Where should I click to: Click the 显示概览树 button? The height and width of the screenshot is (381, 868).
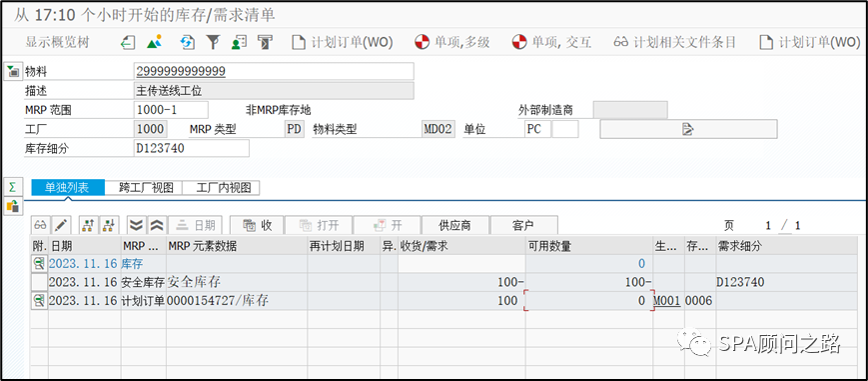(x=57, y=42)
